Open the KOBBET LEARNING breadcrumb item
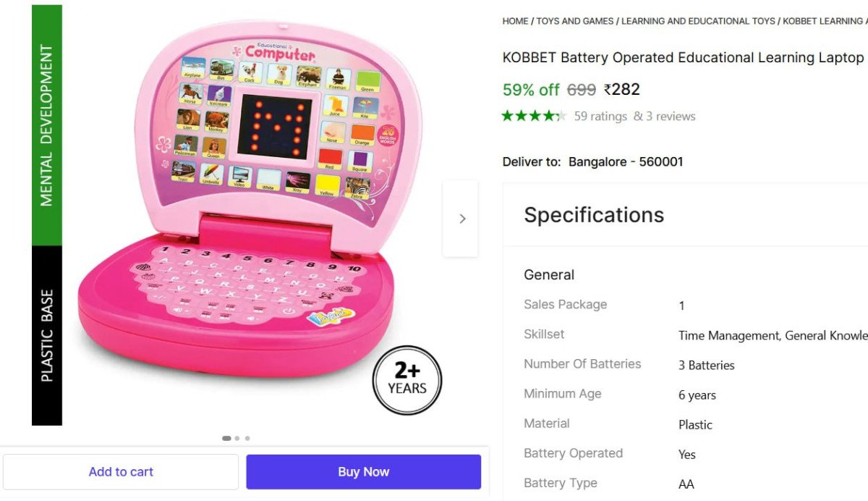This screenshot has height=501, width=868. (825, 21)
